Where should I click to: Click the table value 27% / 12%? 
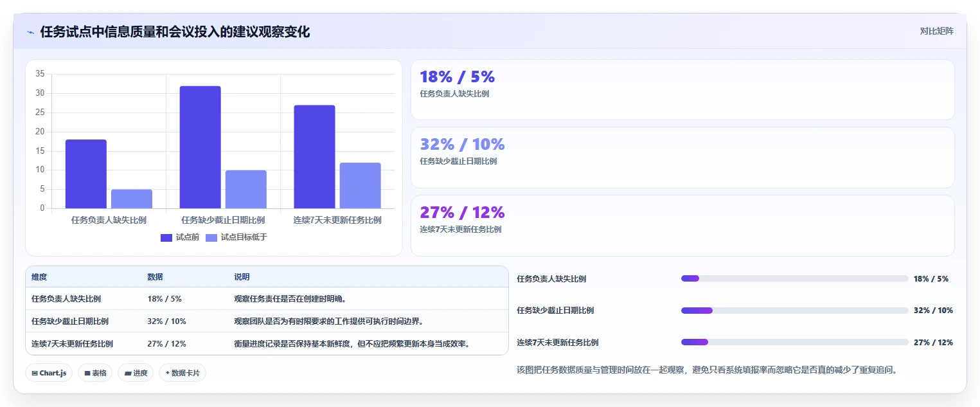pos(166,344)
